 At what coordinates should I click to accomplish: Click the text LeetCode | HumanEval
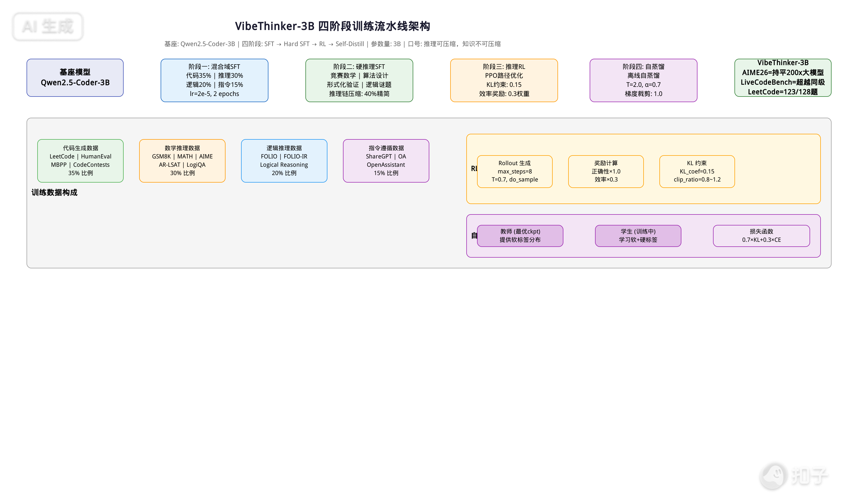pyautogui.click(x=80, y=156)
